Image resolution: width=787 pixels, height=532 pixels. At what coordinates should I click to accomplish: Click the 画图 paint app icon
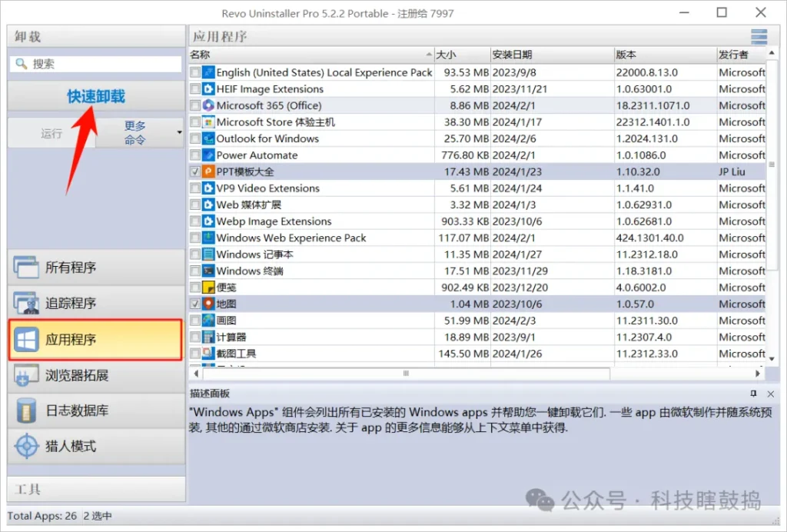208,321
